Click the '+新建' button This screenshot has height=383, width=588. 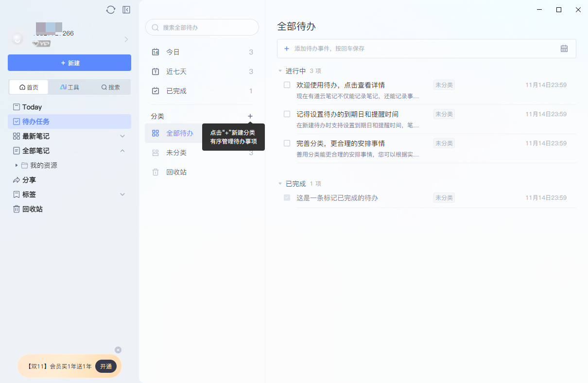click(x=69, y=63)
